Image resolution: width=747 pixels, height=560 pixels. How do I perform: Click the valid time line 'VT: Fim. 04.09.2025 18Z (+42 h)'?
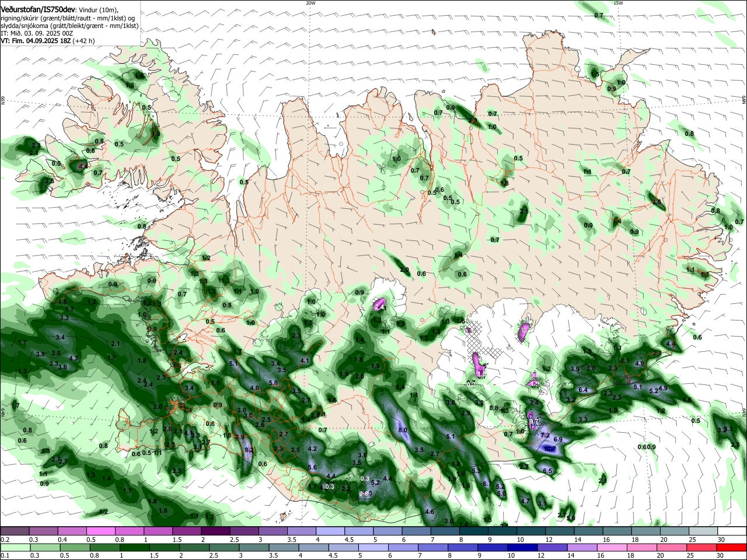click(x=48, y=41)
